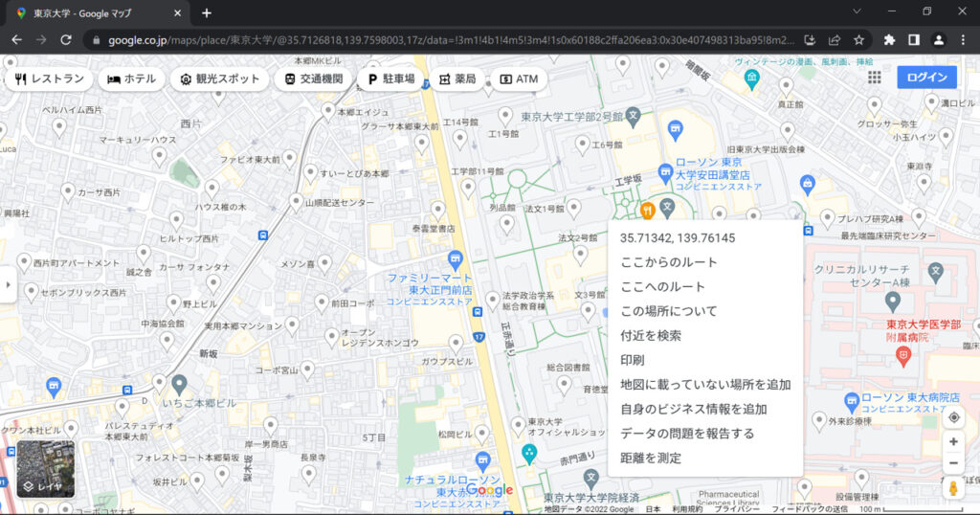Screen dimensions: 980x515
Task: Click the address bar URL
Action: point(450,40)
